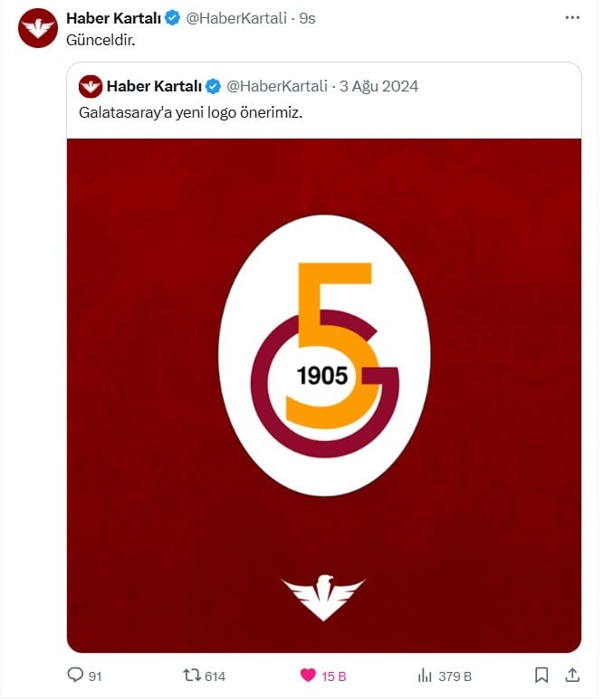Image resolution: width=613 pixels, height=700 pixels.
Task: Click Haber Kartalı profile avatar at top
Action: pos(38,27)
